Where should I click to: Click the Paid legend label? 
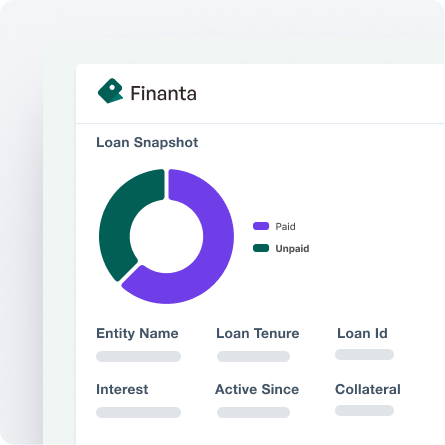(285, 227)
